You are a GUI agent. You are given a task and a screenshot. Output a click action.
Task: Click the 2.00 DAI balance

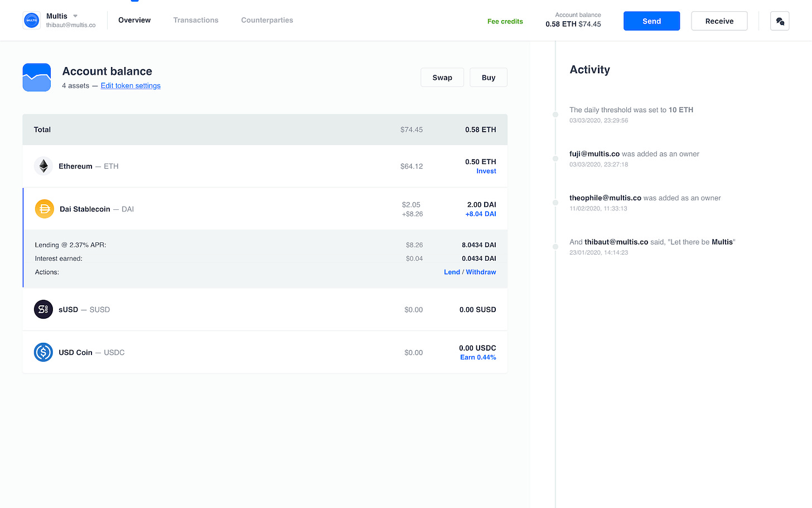point(482,205)
